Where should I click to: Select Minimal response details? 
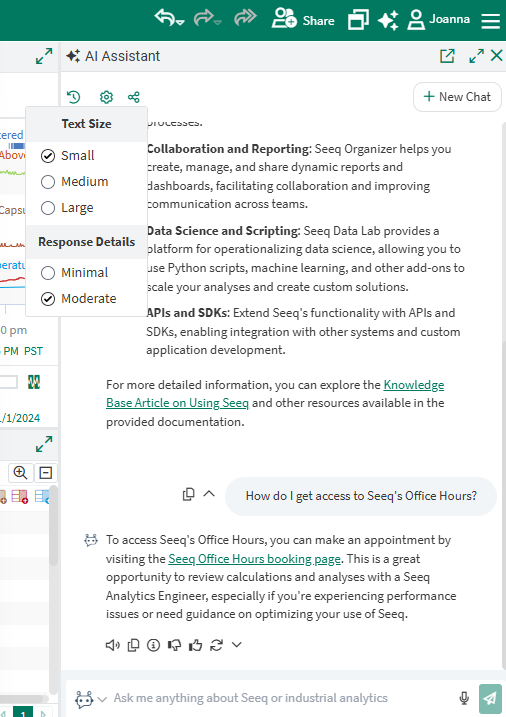click(75, 273)
